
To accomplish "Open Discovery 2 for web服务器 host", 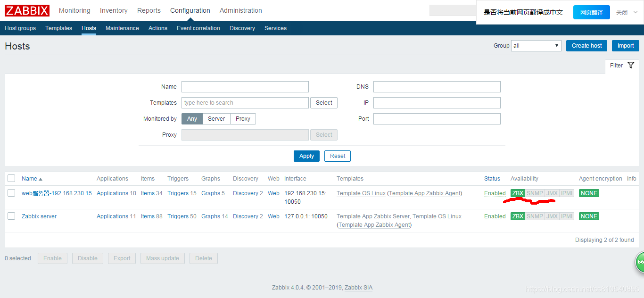I will 246,193.
